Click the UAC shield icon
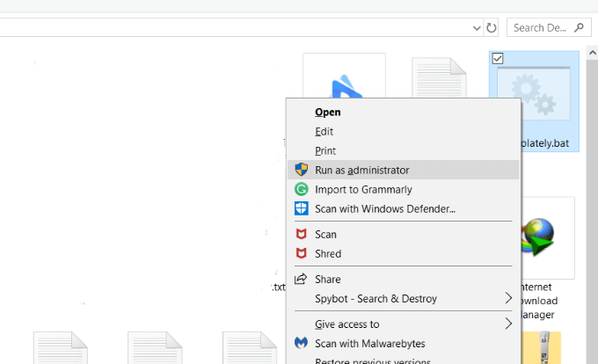Image resolution: width=598 pixels, height=364 pixels. tap(302, 170)
